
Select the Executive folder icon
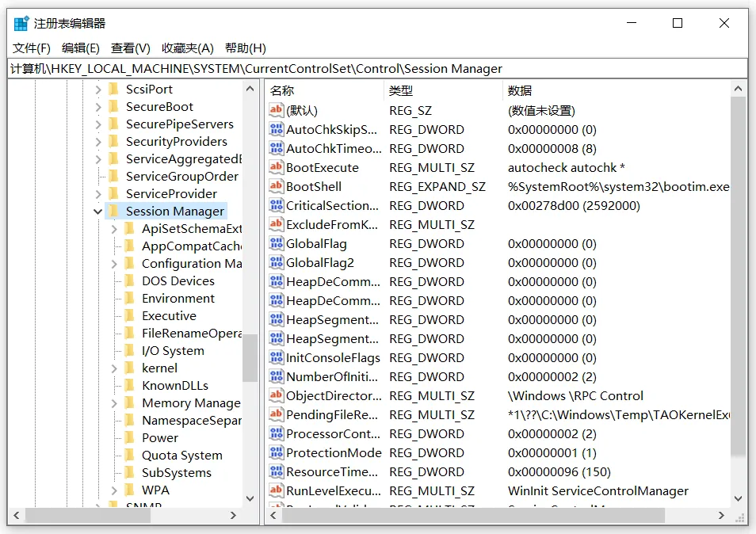130,315
